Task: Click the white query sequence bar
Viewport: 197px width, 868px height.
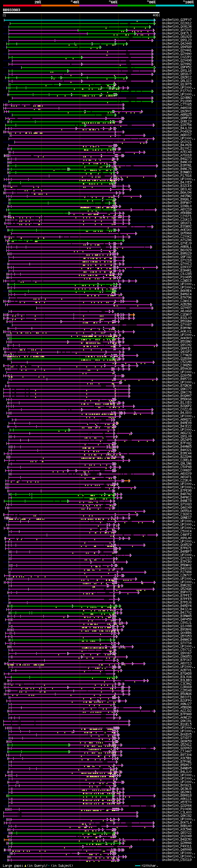Action: (x=81, y=13)
